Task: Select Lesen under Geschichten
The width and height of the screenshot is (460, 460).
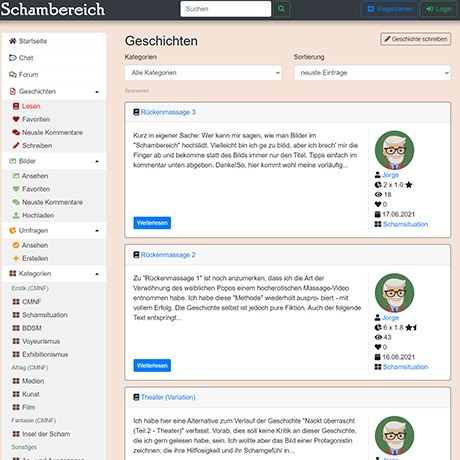Action: click(27, 106)
